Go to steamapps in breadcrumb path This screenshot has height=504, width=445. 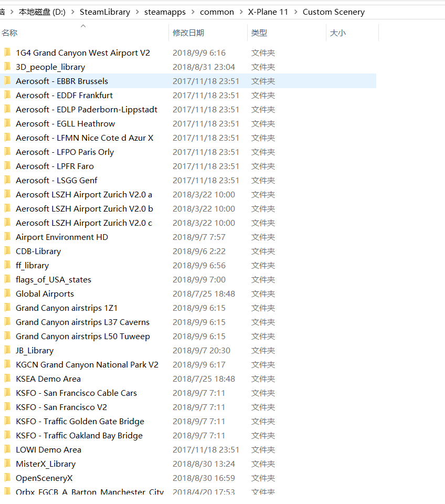tap(165, 12)
